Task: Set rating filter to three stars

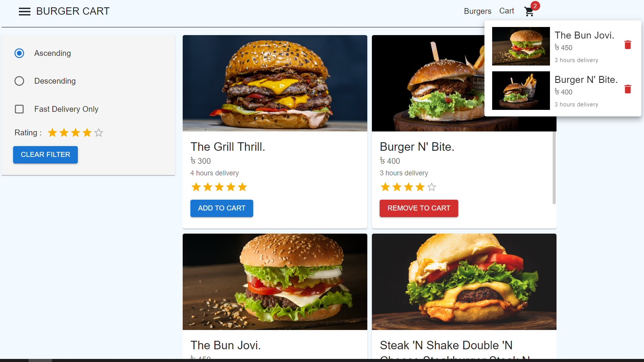Action: (76, 133)
